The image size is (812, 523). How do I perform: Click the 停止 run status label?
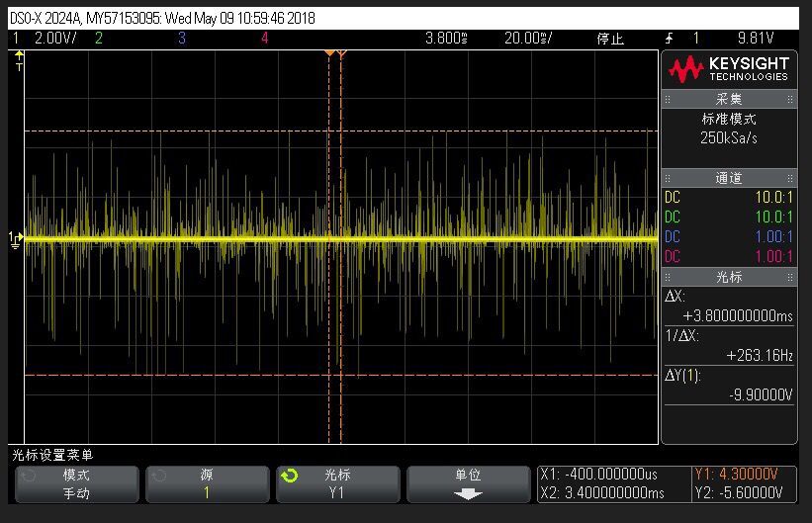coord(610,39)
